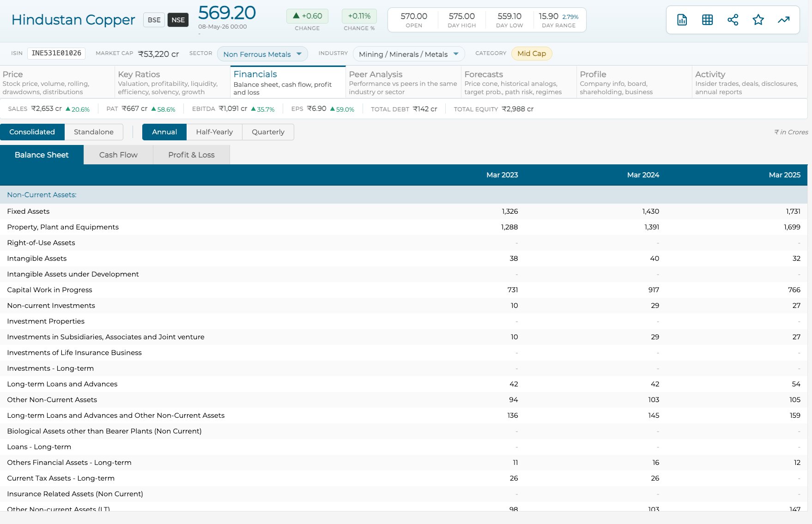812x524 pixels.
Task: Click Property, Plant and Equipments Mar 2023 value 1,288
Action: [509, 227]
